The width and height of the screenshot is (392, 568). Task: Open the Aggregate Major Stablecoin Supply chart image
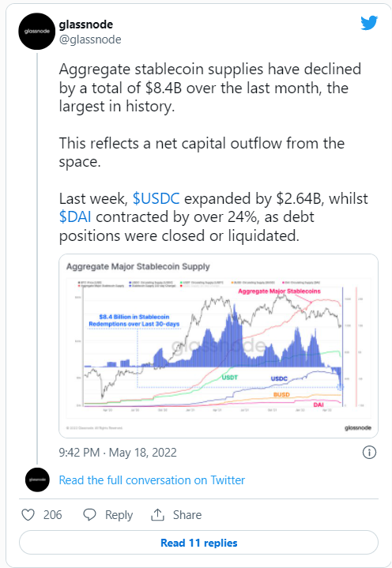click(x=218, y=346)
